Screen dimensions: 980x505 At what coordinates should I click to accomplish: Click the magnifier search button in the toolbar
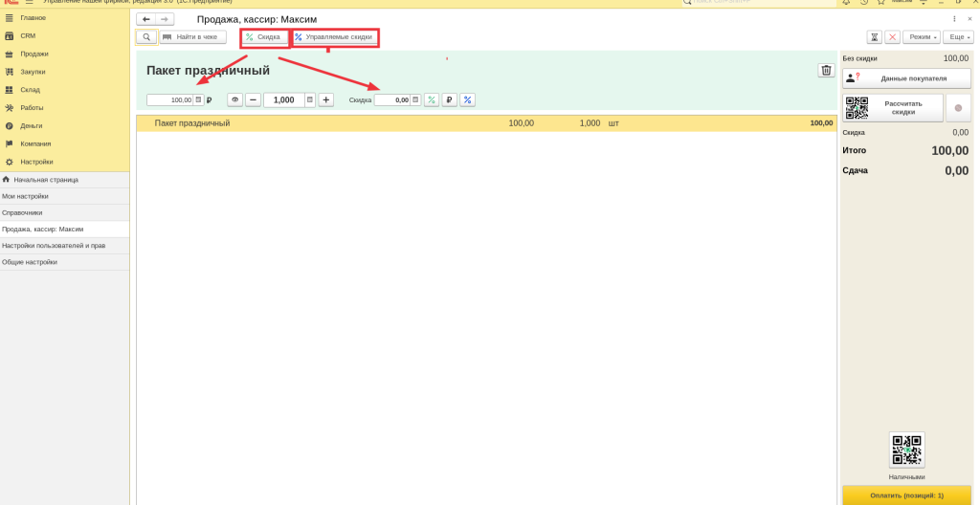(x=146, y=37)
